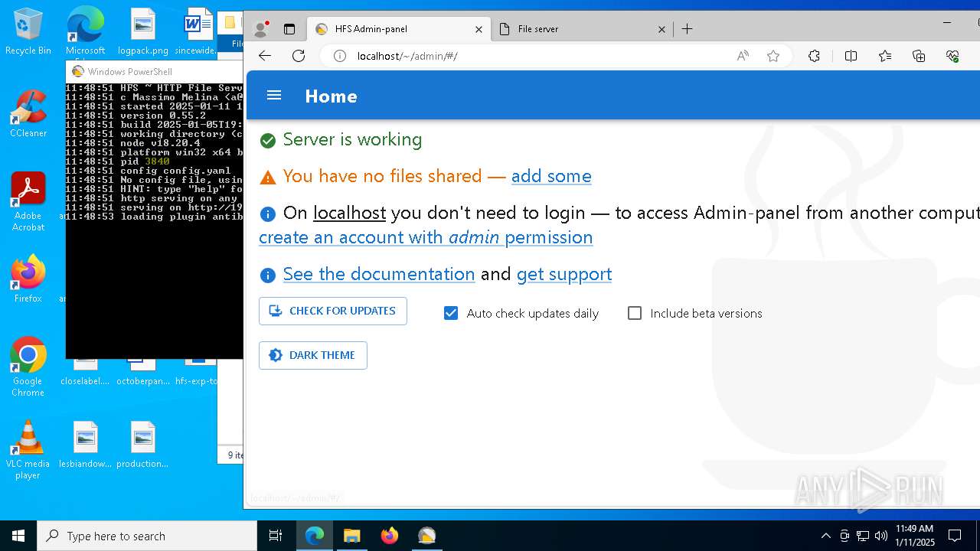Open Read aloud icon in address bar

(743, 56)
